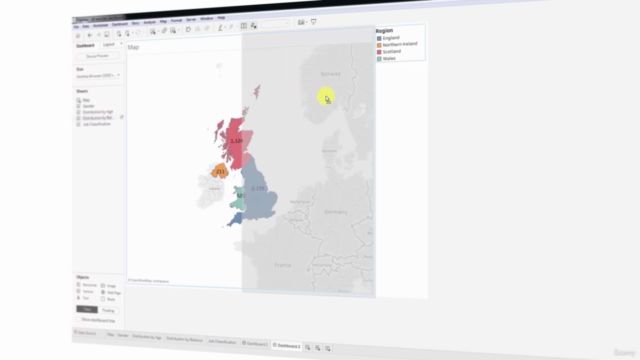
Task: Open the File menu
Action: [76, 27]
